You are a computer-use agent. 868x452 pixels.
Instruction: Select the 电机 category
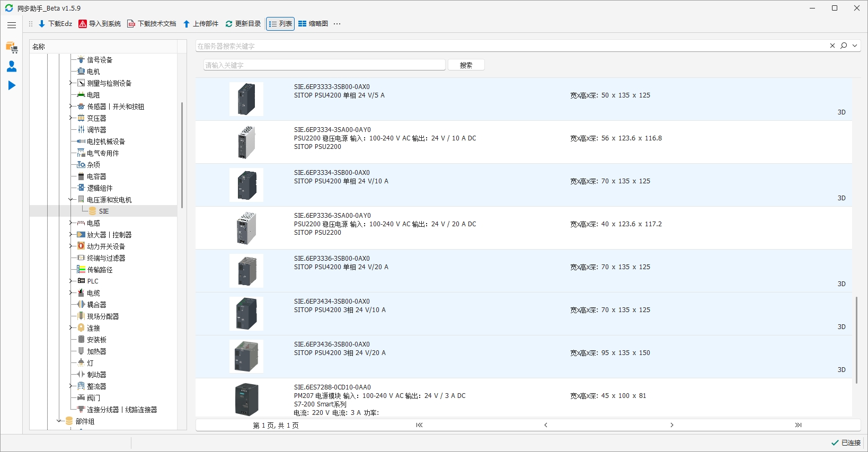(93, 72)
